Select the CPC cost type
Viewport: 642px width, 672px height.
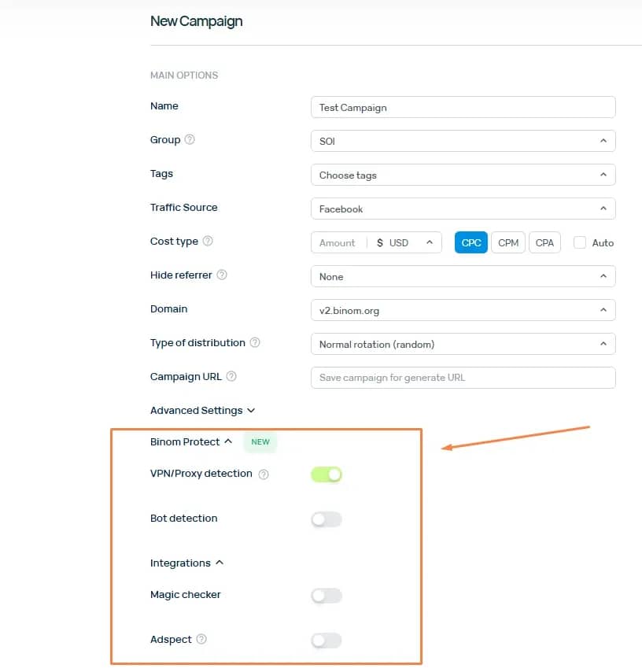point(471,242)
